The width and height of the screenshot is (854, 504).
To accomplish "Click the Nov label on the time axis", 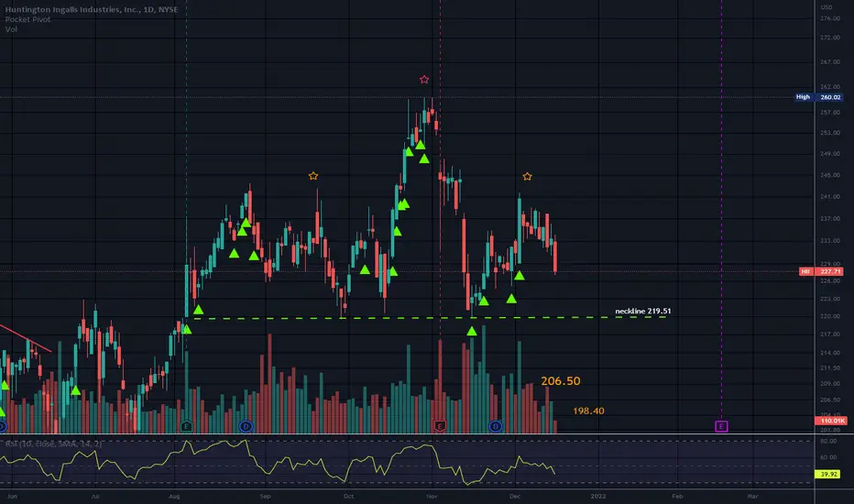I will pos(432,497).
